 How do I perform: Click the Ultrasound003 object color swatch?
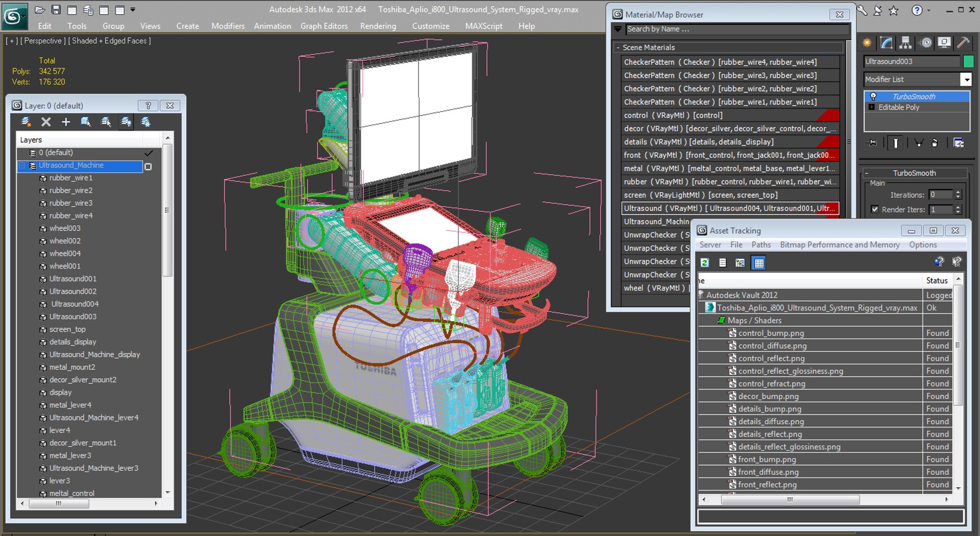[968, 61]
